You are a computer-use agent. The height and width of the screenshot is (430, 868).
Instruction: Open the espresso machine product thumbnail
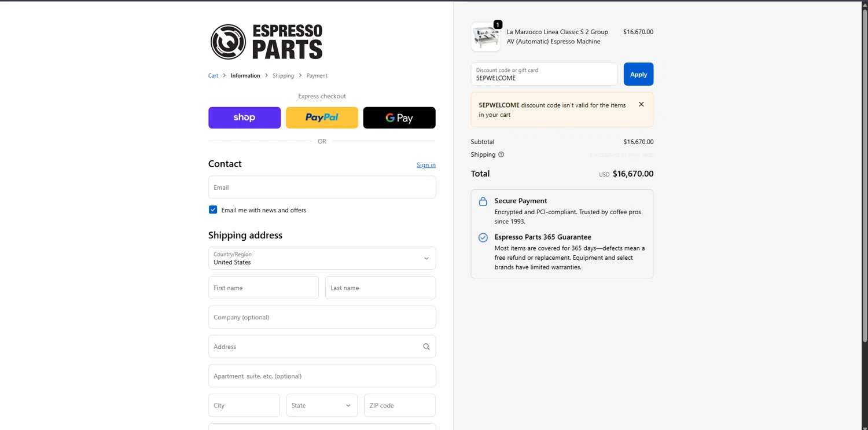(x=486, y=37)
